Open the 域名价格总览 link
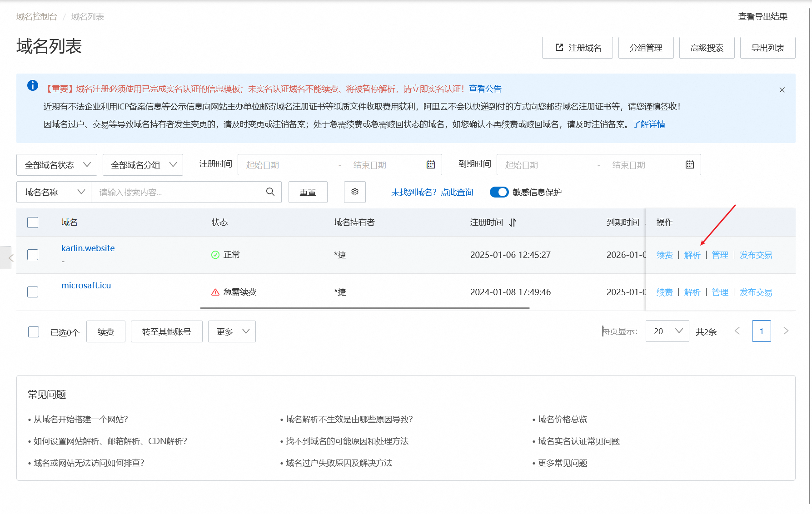The width and height of the screenshot is (812, 514). [x=563, y=420]
